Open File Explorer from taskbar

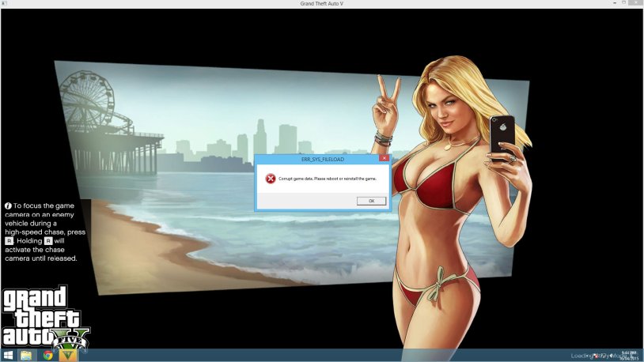point(26,356)
